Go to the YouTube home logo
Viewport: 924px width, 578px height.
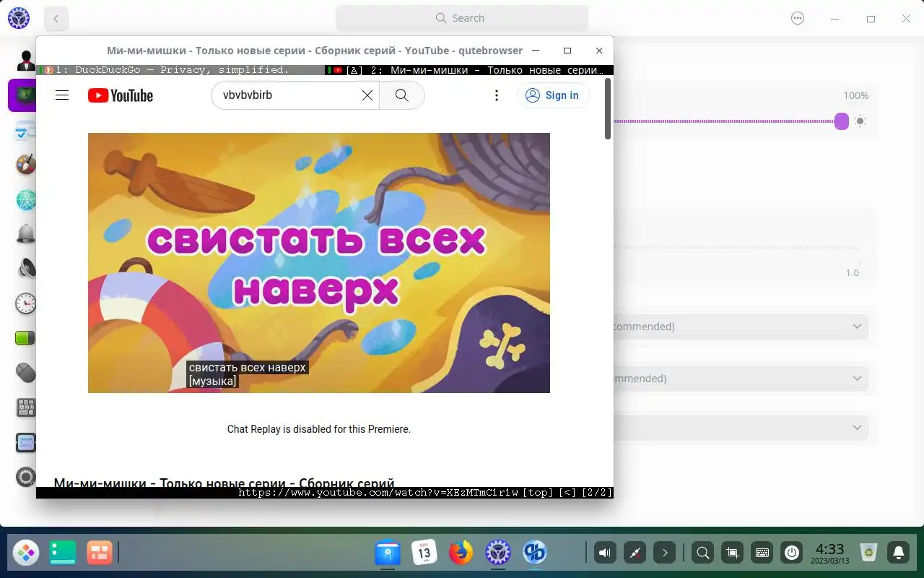pyautogui.click(x=121, y=95)
